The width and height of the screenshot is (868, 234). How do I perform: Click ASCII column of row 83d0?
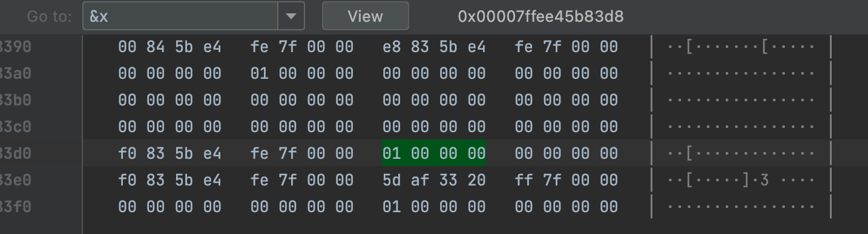tap(741, 153)
